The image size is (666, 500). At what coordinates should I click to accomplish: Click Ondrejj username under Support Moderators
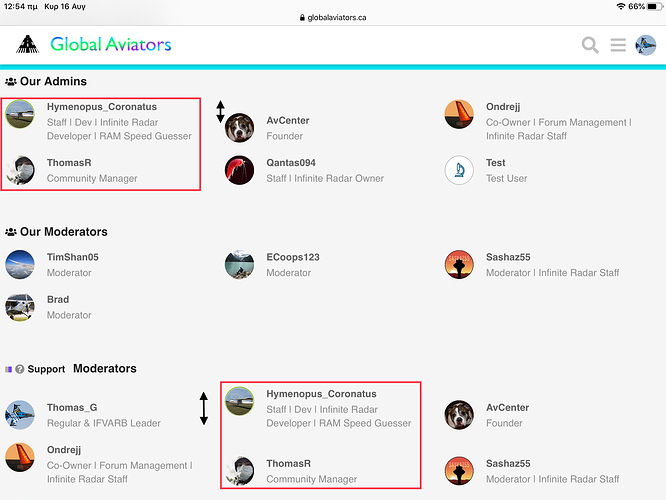[64, 450]
